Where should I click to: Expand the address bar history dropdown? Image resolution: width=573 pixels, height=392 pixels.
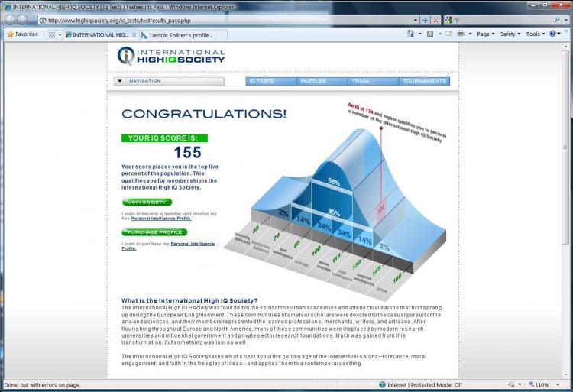coord(416,21)
